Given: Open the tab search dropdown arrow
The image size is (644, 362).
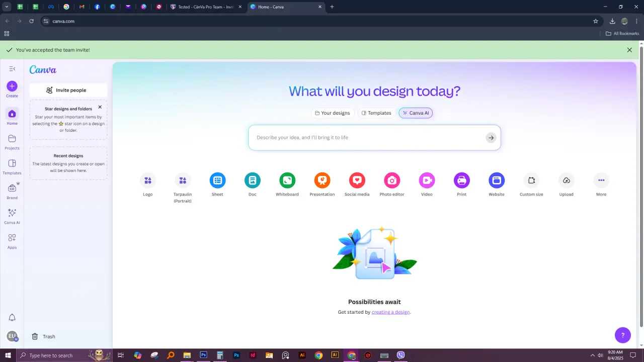Looking at the screenshot, I should [7, 7].
